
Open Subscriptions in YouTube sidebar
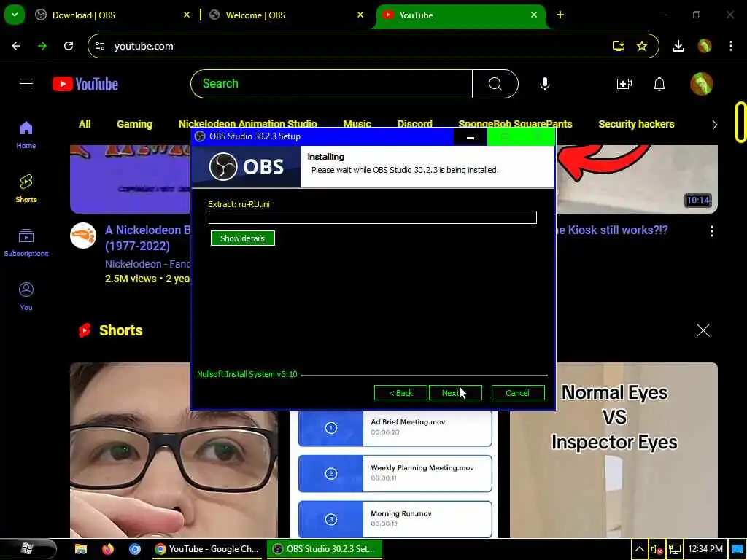coord(26,243)
